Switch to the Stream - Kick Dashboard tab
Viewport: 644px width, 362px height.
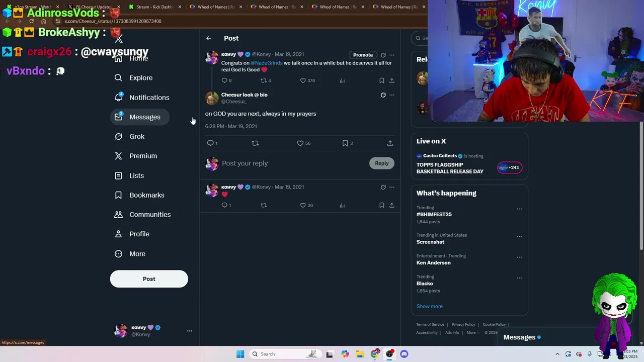154,7
